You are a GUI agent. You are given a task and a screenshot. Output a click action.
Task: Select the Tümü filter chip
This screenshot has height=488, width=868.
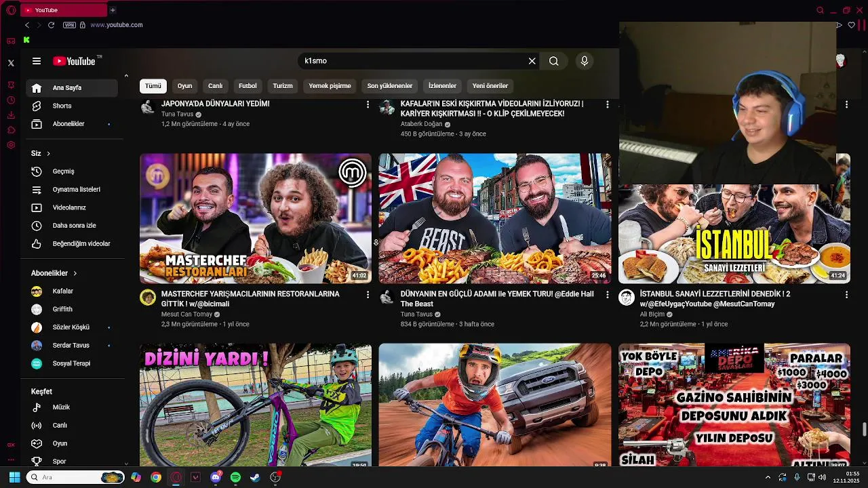[153, 86]
